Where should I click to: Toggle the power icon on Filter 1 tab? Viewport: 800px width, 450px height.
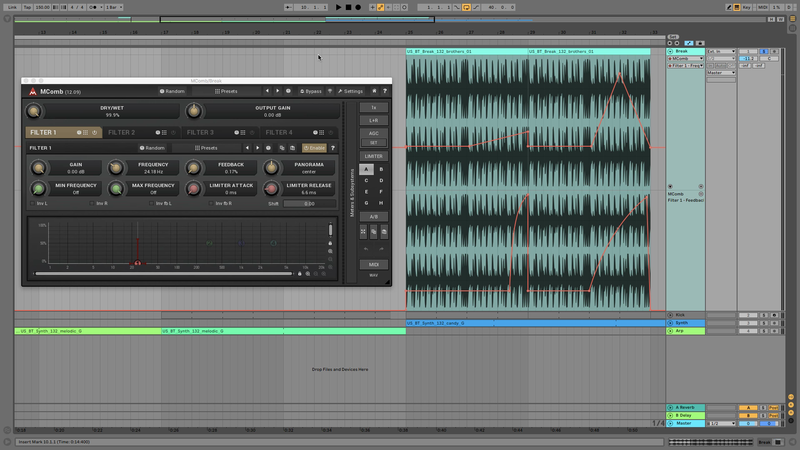[x=94, y=133]
